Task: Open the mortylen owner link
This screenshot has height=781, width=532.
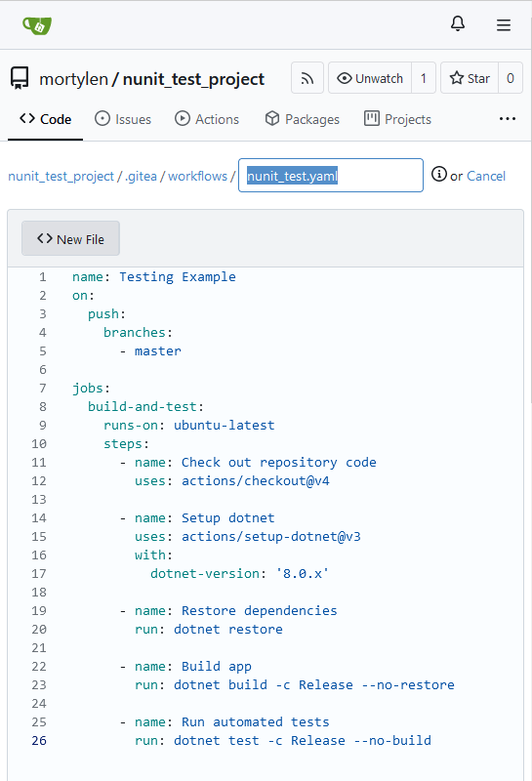Action: click(74, 79)
